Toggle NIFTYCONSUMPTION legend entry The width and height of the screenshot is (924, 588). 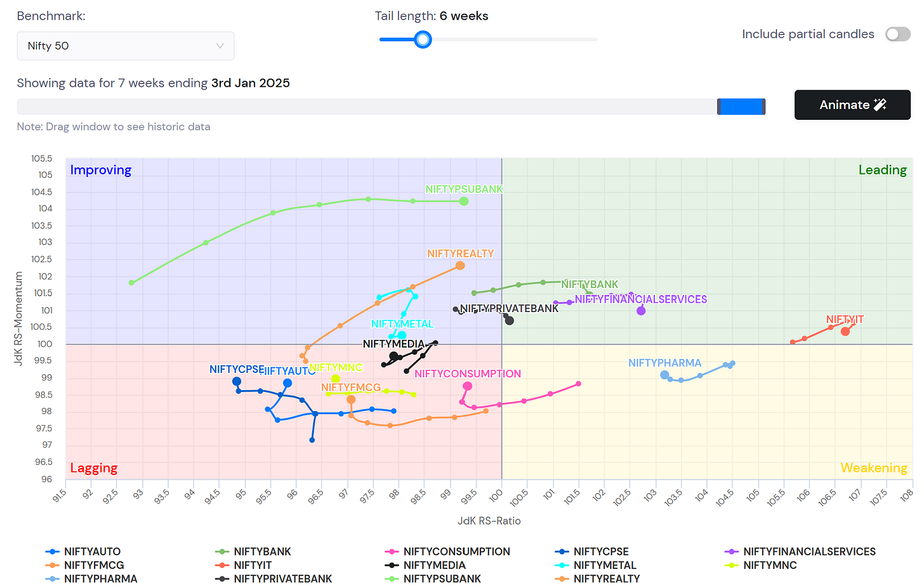tap(447, 552)
